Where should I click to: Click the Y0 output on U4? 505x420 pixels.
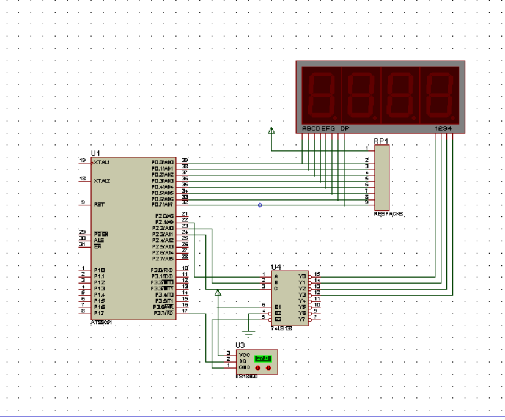point(302,277)
